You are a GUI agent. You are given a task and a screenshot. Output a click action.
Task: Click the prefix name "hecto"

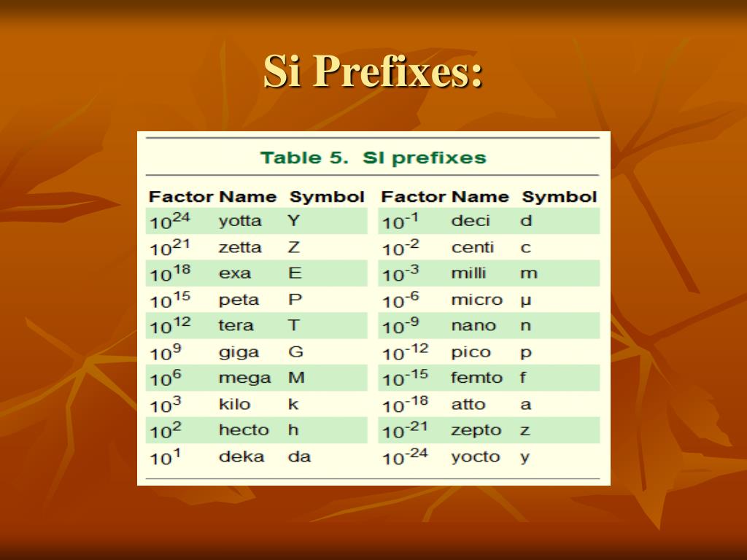click(244, 430)
